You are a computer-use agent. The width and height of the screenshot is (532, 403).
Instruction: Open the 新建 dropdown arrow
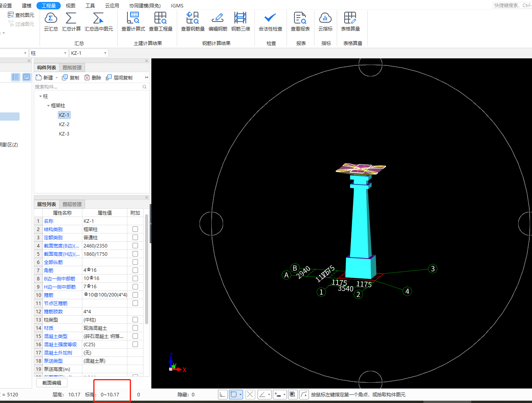[56, 78]
